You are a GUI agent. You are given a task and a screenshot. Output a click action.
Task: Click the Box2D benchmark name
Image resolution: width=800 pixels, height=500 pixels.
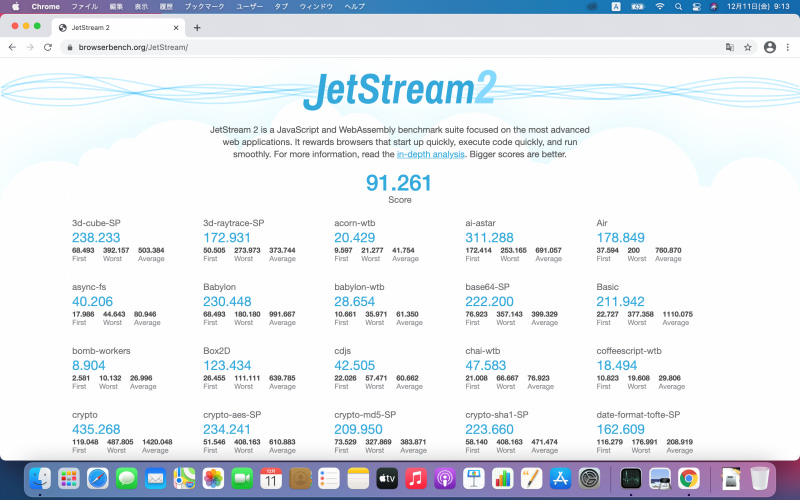[217, 351]
